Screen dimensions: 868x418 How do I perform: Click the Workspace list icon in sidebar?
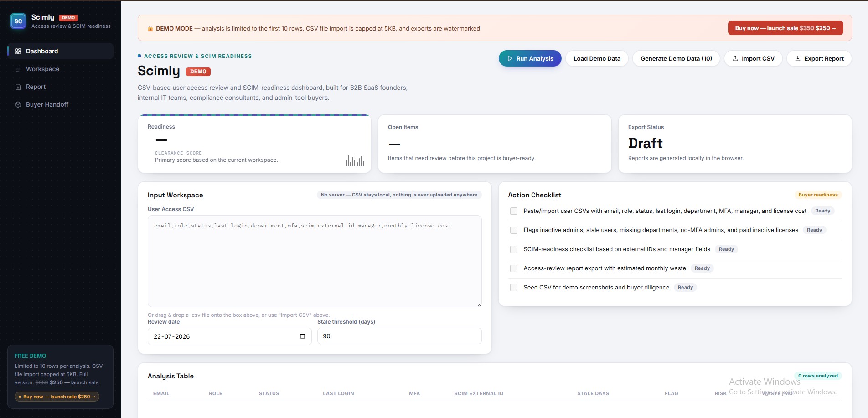[18, 69]
